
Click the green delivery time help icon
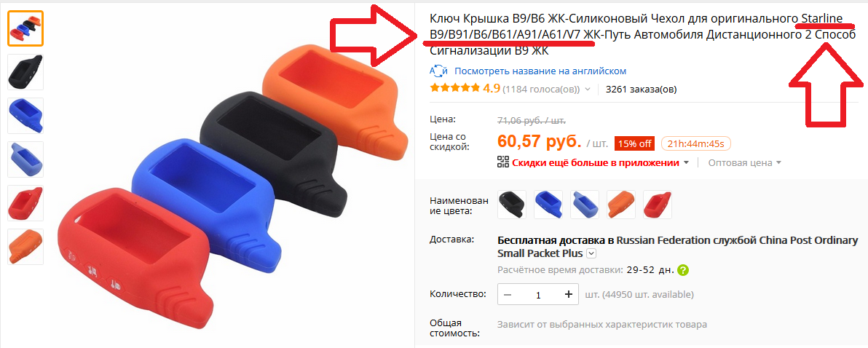click(x=684, y=271)
